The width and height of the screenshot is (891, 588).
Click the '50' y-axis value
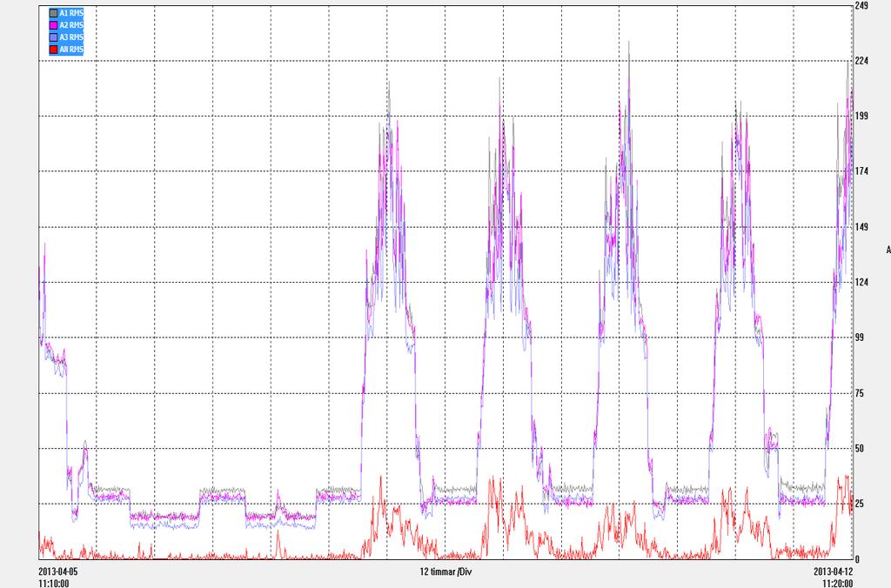click(859, 448)
